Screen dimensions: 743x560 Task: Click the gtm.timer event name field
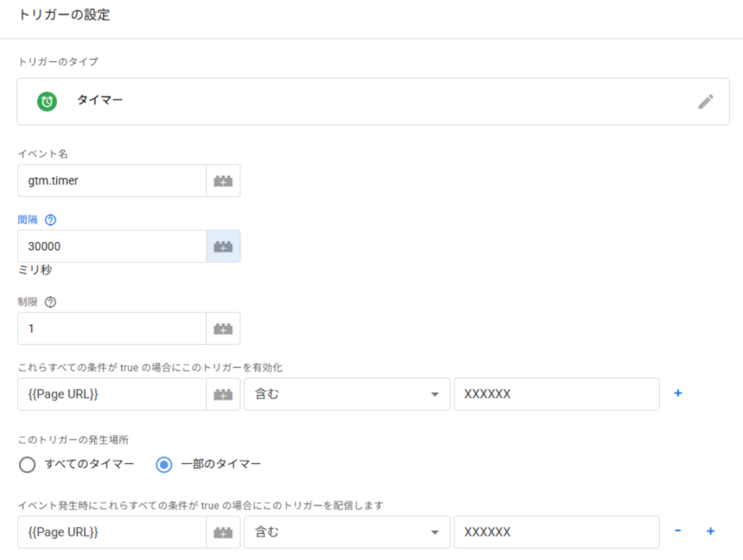[x=111, y=181]
